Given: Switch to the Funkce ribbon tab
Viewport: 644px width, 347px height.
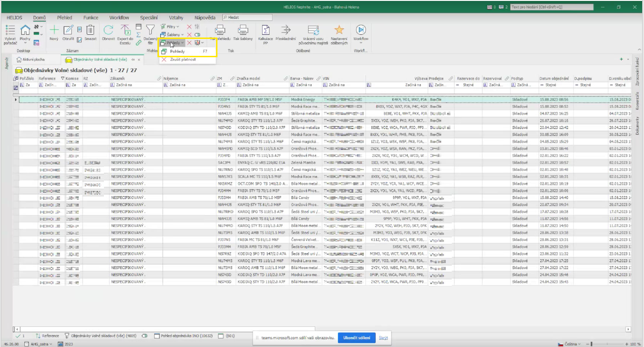Looking at the screenshot, I should pos(91,17).
